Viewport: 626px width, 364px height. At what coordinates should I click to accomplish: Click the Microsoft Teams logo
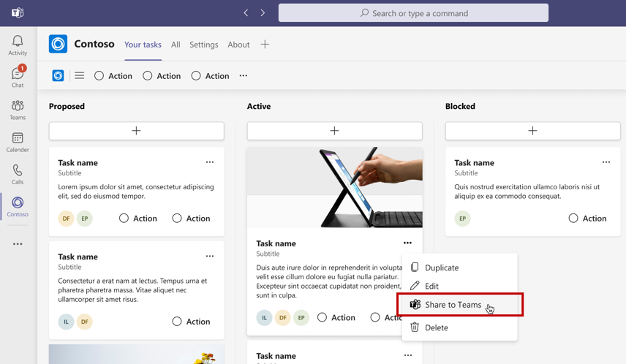18,12
